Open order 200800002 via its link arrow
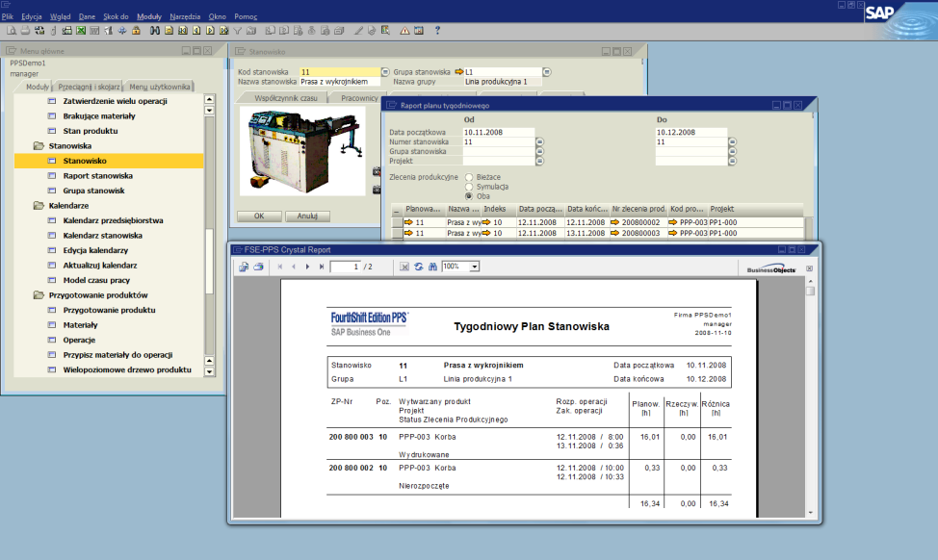 (x=614, y=222)
